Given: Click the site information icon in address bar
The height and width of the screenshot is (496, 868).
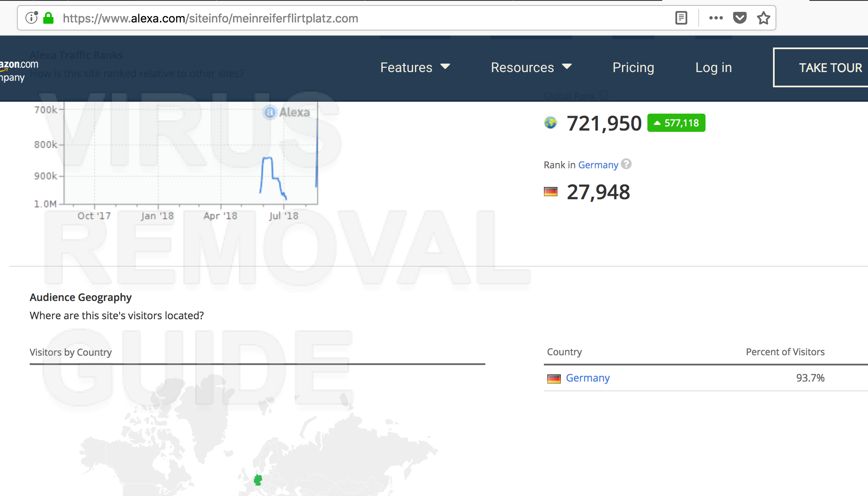Looking at the screenshot, I should coord(31,18).
